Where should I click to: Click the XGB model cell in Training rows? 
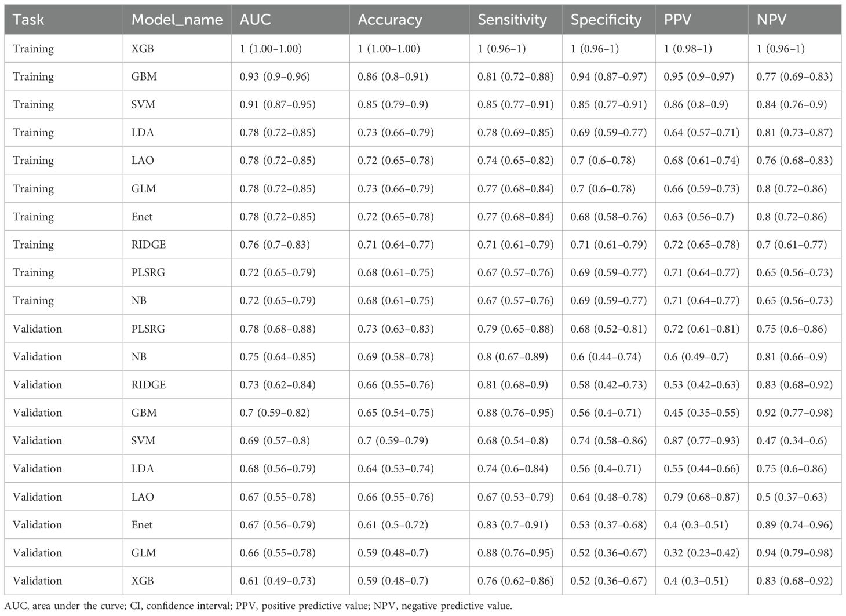tap(143, 49)
